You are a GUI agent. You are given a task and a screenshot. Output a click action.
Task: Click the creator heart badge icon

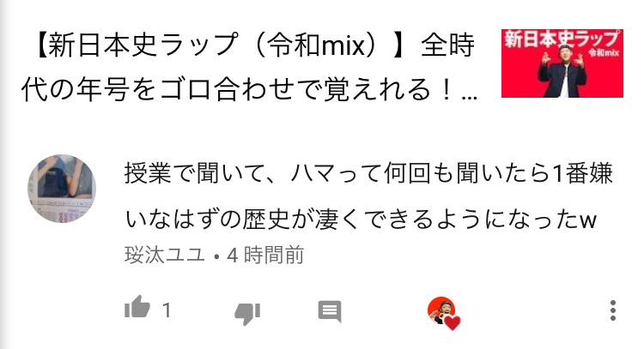[x=443, y=312]
